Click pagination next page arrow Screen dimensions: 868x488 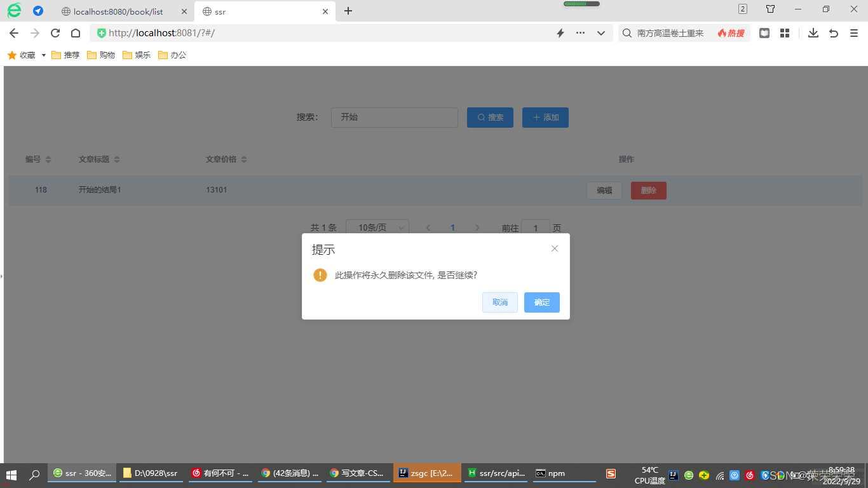(x=477, y=228)
